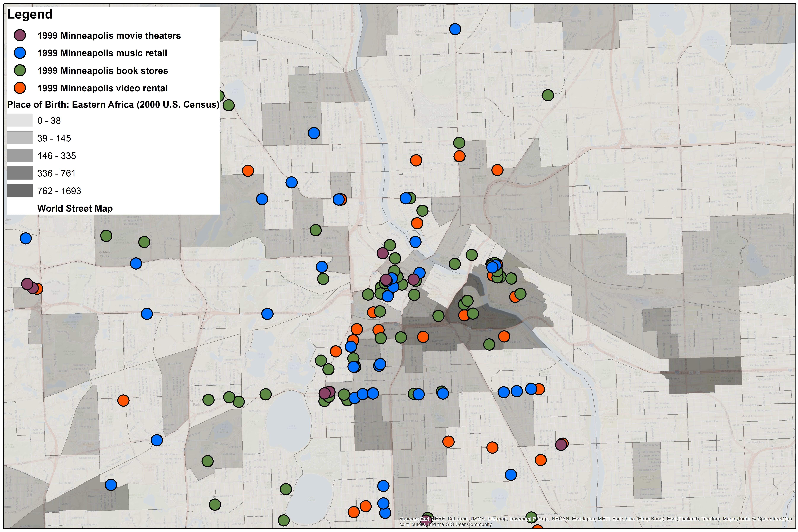Click the blue music retail legend symbol
This screenshot has width=798, height=532.
pyautogui.click(x=20, y=53)
